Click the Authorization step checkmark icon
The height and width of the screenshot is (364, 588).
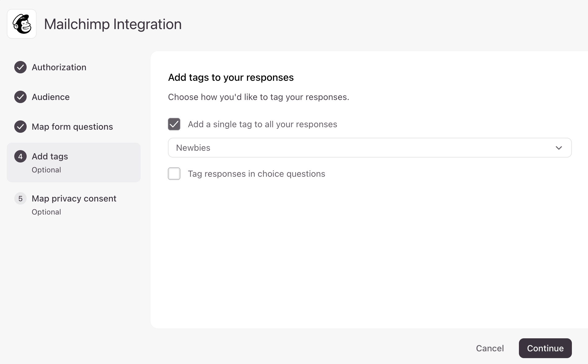click(x=20, y=67)
